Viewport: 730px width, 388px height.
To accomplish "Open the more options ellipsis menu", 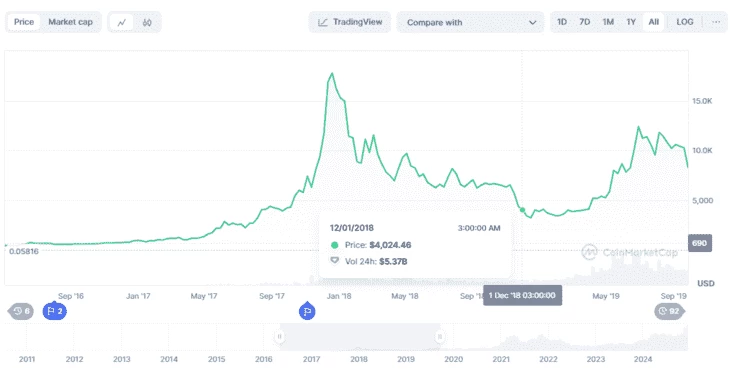I will pos(716,22).
